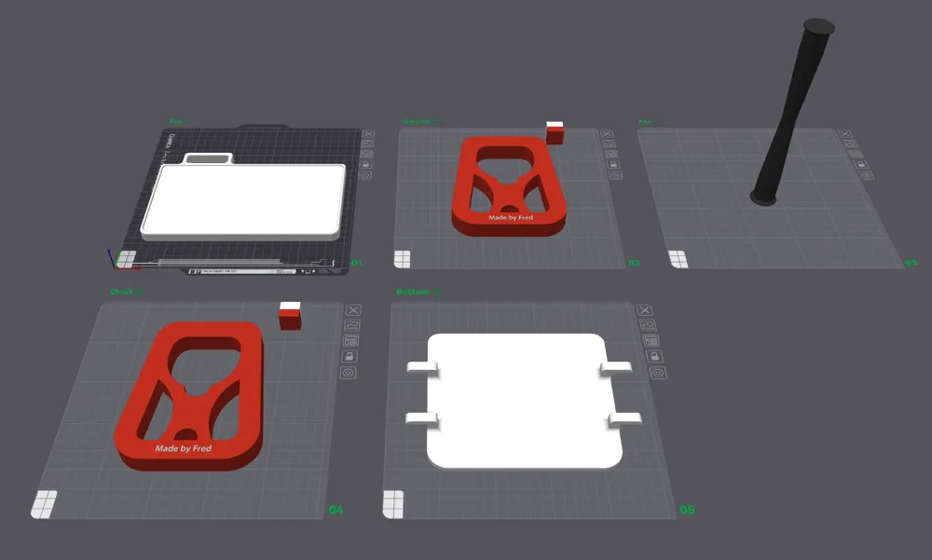Select the white lid model on plate 01
This screenshot has height=560, width=932.
click(x=243, y=201)
